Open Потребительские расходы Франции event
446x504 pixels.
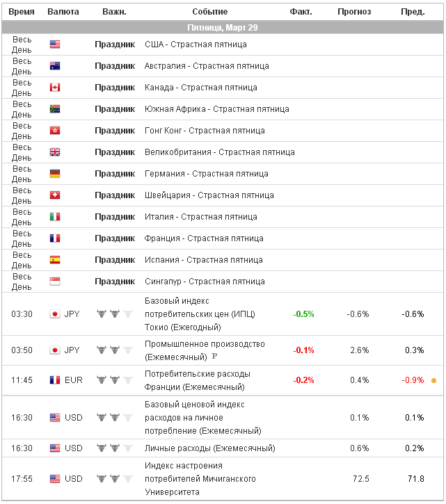click(x=198, y=380)
